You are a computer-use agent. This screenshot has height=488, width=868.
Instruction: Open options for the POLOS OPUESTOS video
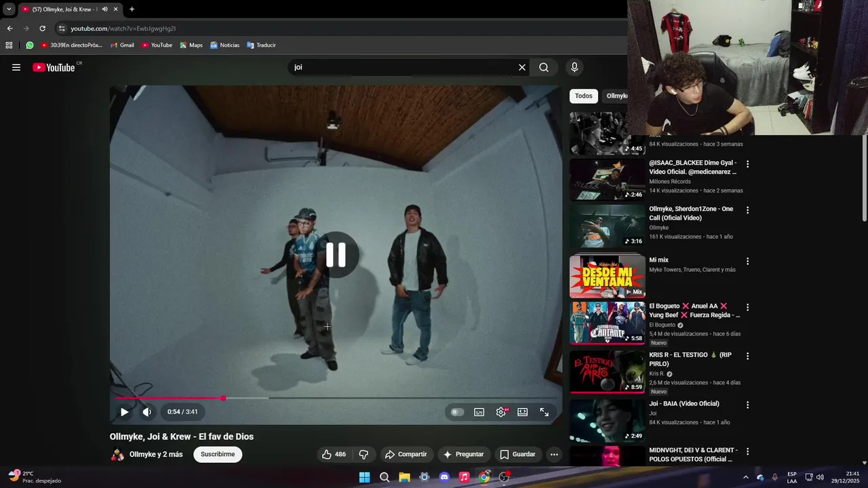coord(748,451)
